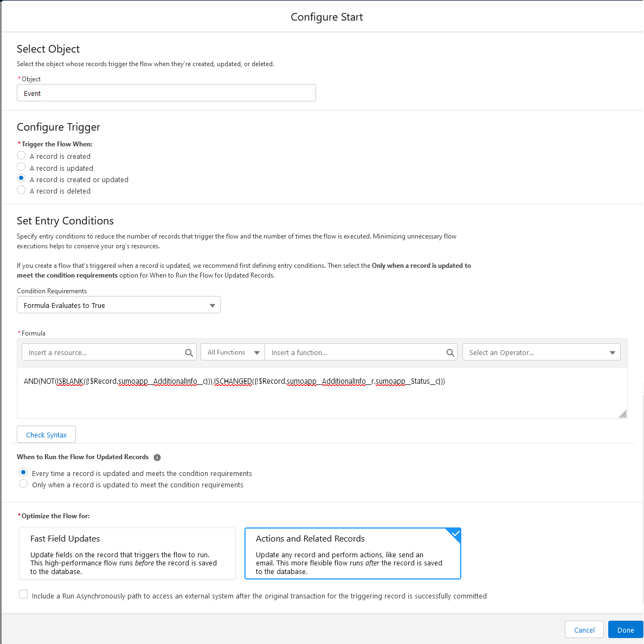Click the resource search magnifier icon
Viewport: 644px width, 644px height.
[189, 353]
